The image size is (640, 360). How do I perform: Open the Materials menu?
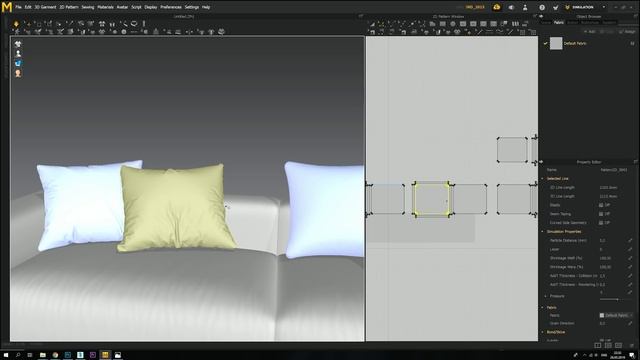click(x=105, y=7)
